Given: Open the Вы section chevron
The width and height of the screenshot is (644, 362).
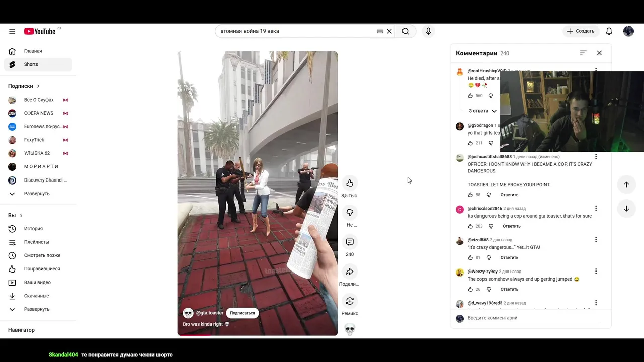Looking at the screenshot, I should (x=21, y=216).
